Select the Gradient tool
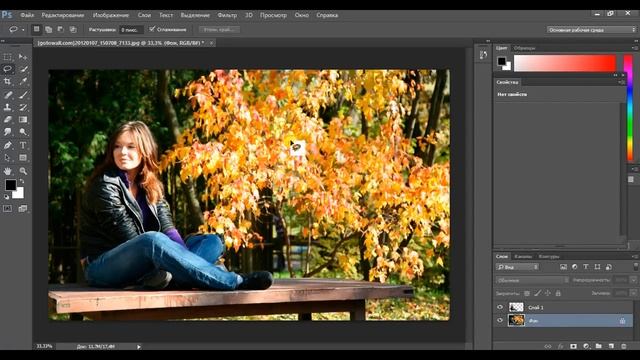This screenshot has width=640, height=360. (x=23, y=120)
